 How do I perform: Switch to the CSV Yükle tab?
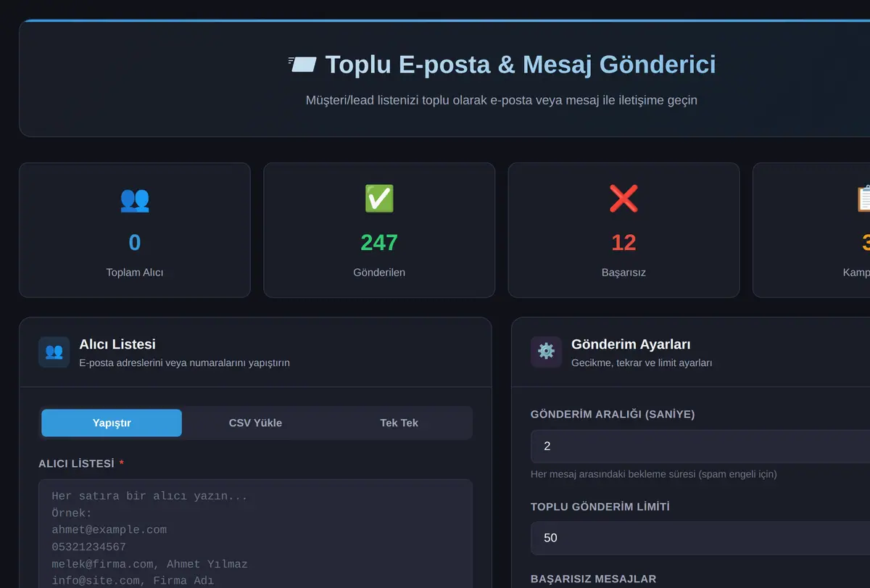(x=255, y=423)
